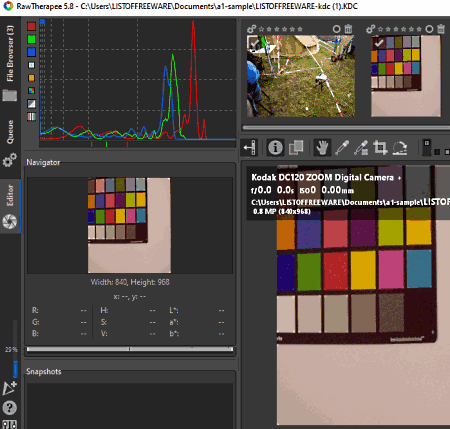
Task: Toggle the image info overlay button
Action: [x=275, y=147]
